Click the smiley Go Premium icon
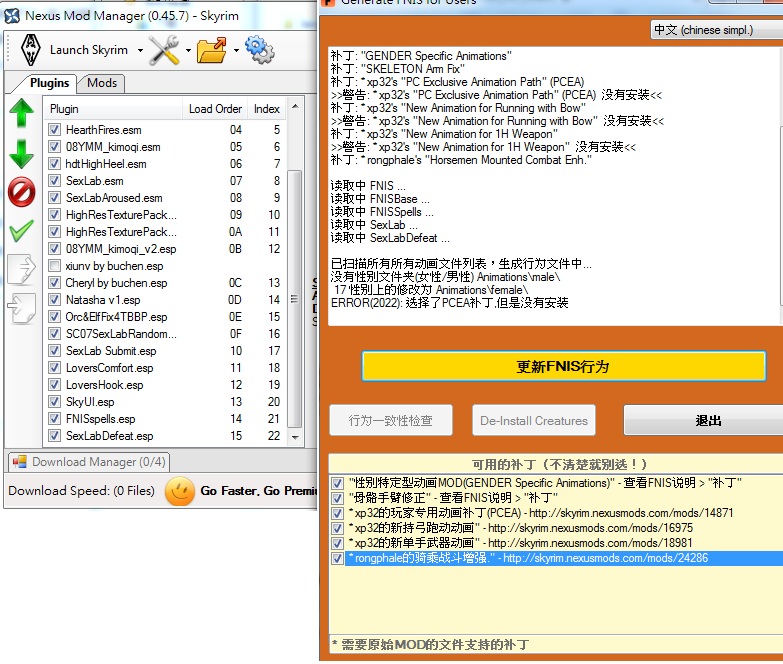 (180, 491)
